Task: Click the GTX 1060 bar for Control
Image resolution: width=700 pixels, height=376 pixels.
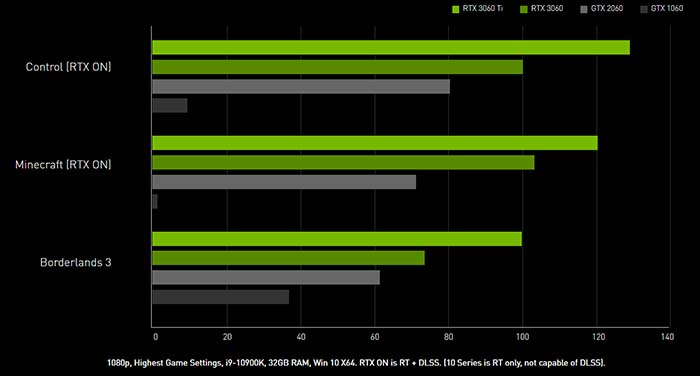Action: click(170, 105)
